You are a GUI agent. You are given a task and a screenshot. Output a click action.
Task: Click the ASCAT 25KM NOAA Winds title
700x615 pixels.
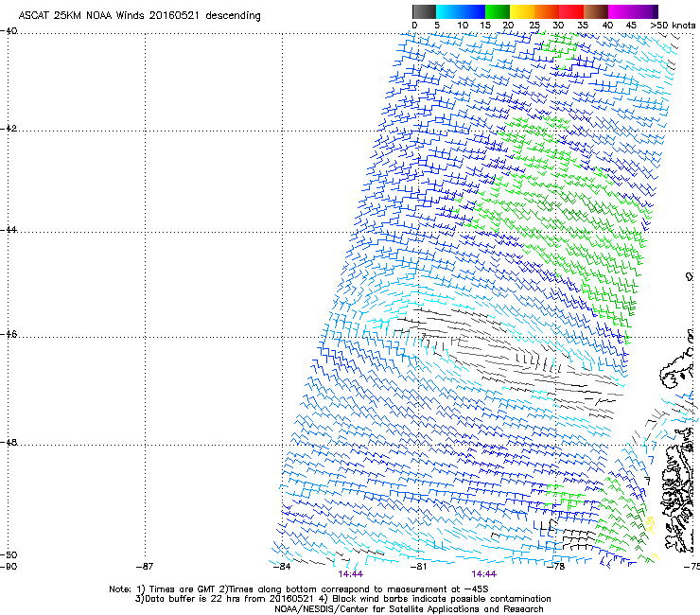coord(139,15)
